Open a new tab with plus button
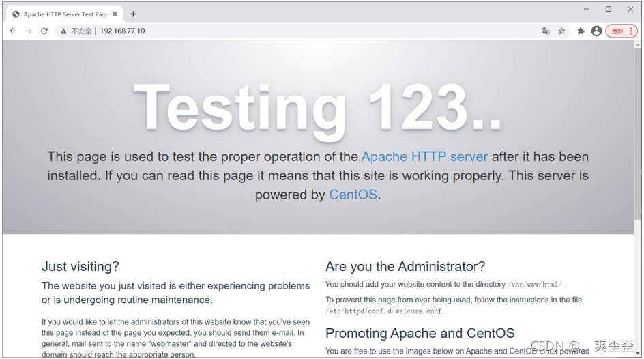This screenshot has height=359, width=644. click(133, 14)
